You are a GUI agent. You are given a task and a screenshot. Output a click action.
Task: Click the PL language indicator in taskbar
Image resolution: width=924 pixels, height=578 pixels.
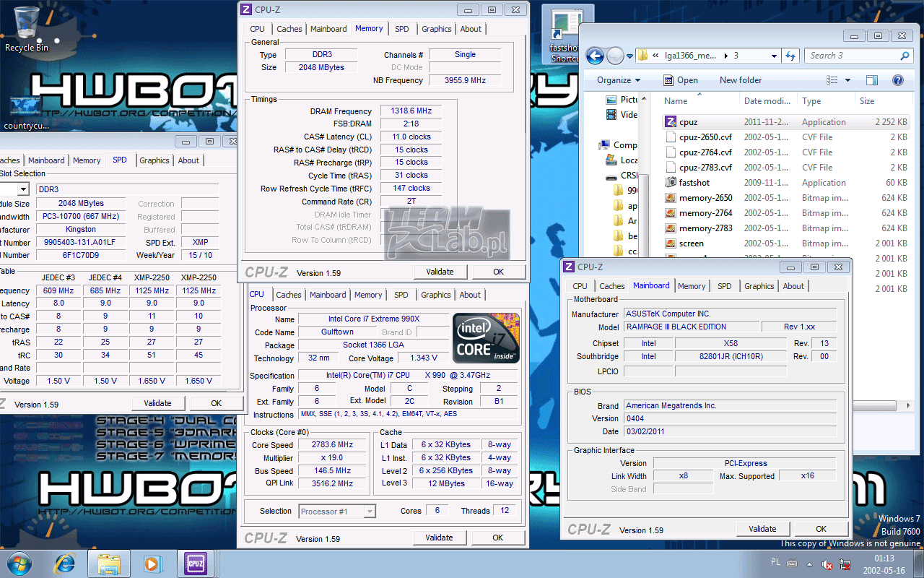click(x=776, y=563)
